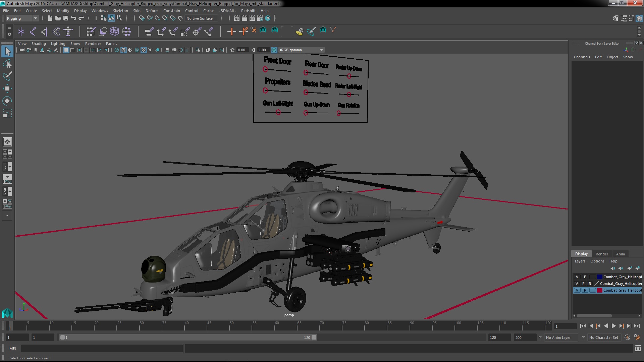
Task: Pick the Move tool in toolbox
Action: (x=7, y=88)
